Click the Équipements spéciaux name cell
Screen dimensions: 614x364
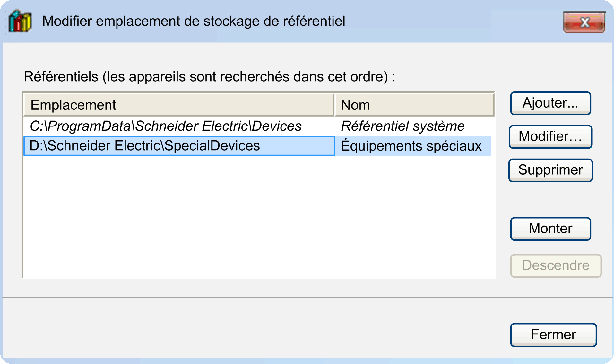click(x=411, y=146)
